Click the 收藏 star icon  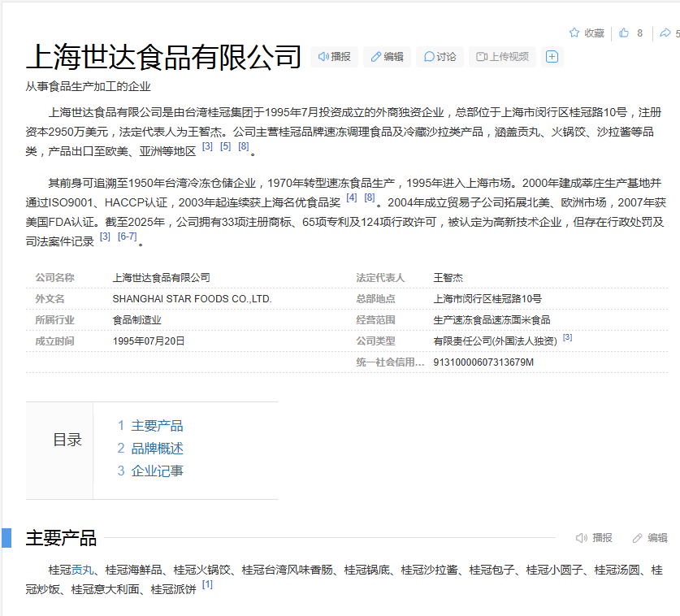tap(574, 33)
